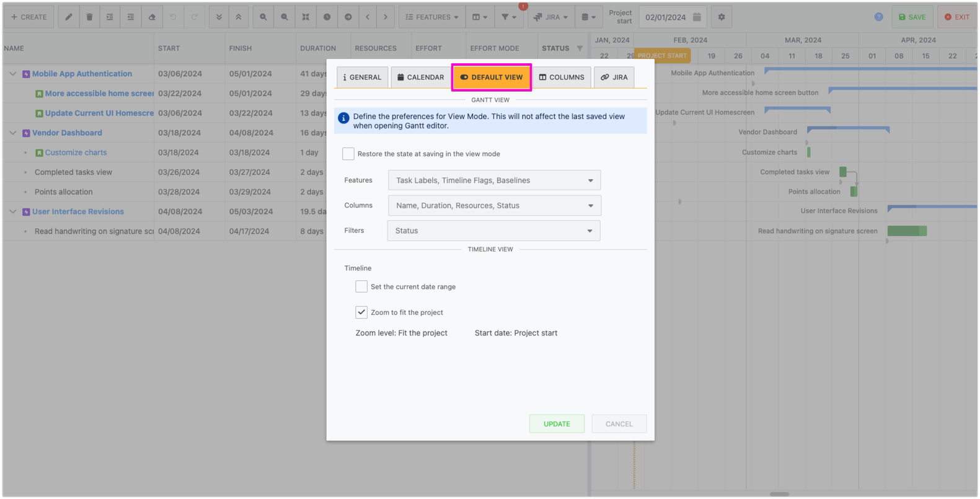980x499 pixels.
Task: Check Set the current date range
Action: point(361,286)
